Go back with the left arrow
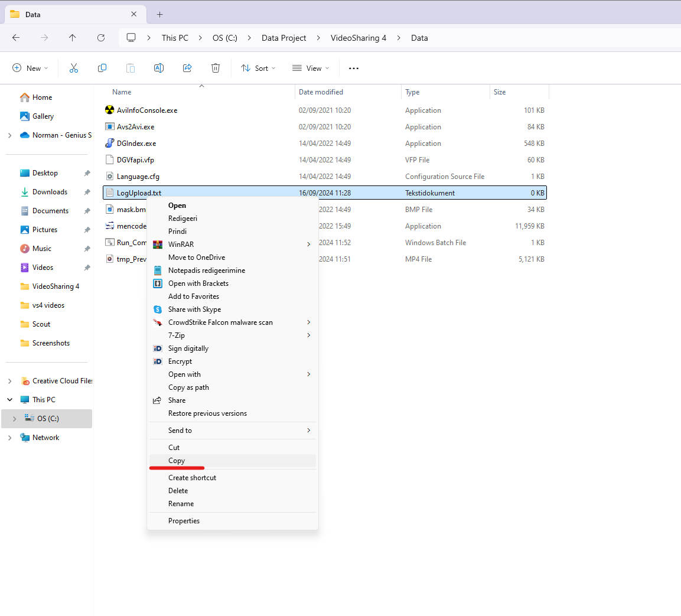 (16, 38)
